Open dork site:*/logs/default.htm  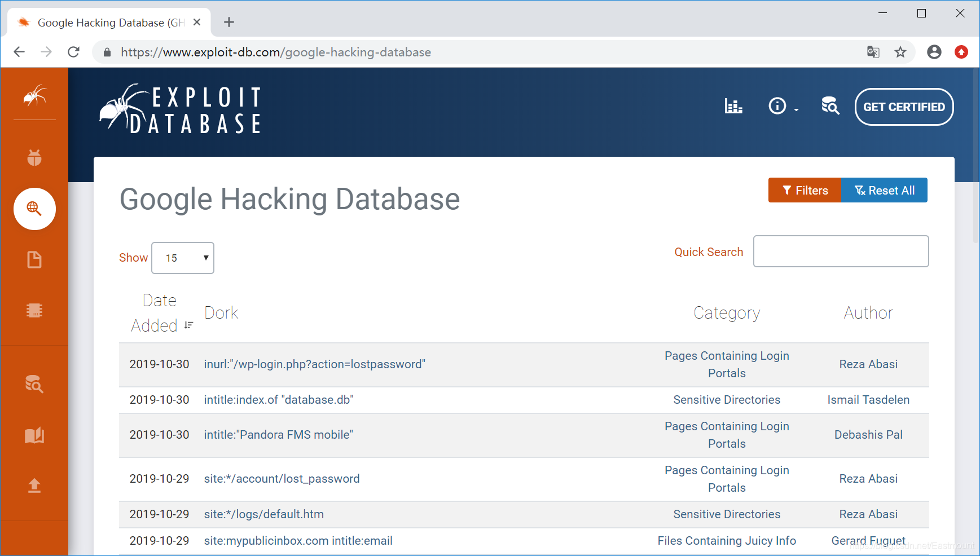point(264,514)
